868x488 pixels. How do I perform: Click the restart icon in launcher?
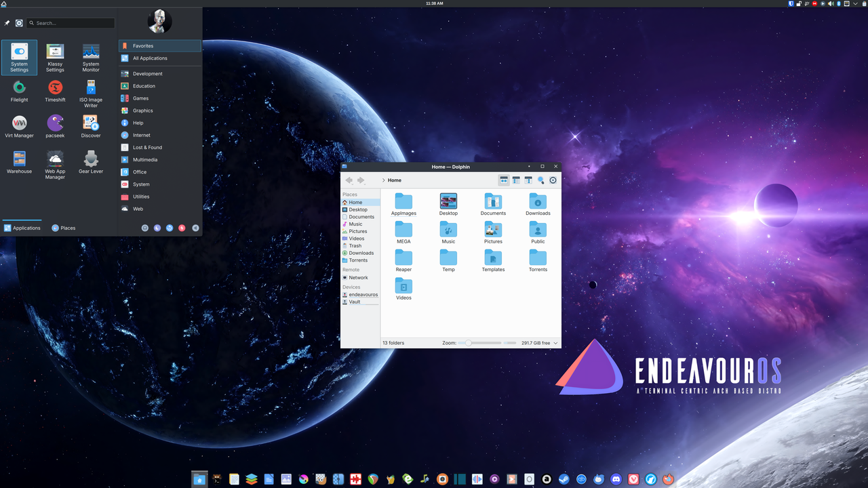(x=170, y=228)
